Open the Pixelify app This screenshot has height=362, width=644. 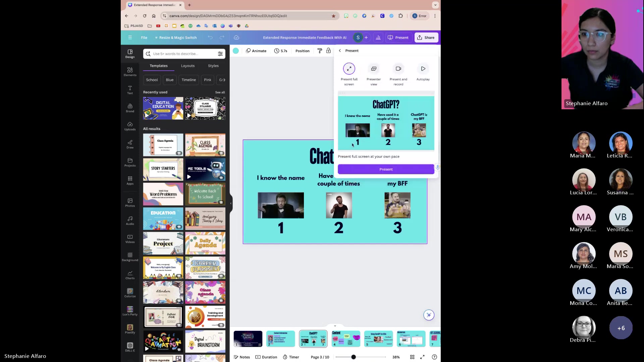tap(130, 329)
